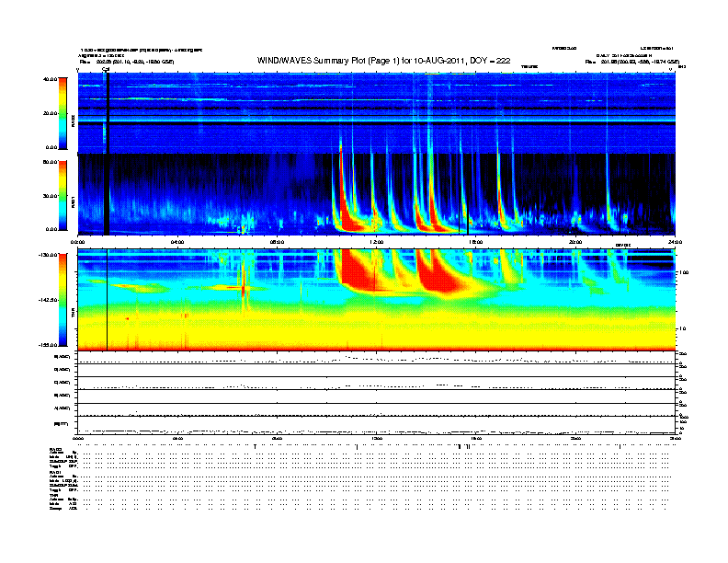Click the WIND/WAVES Summary Plot title

pyautogui.click(x=383, y=61)
